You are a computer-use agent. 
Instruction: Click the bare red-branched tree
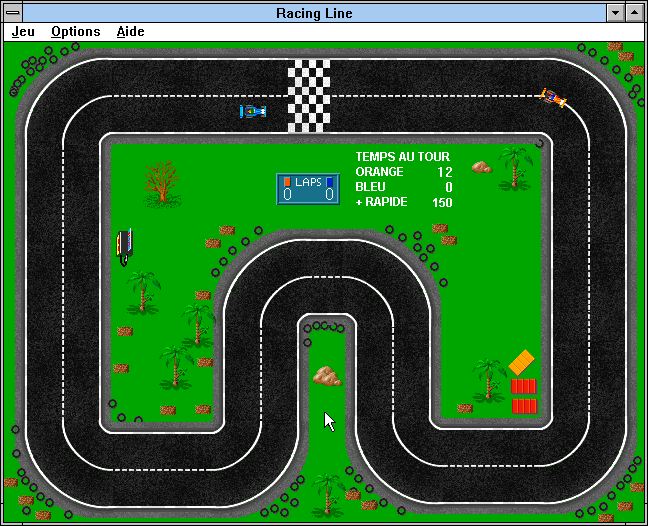point(160,183)
